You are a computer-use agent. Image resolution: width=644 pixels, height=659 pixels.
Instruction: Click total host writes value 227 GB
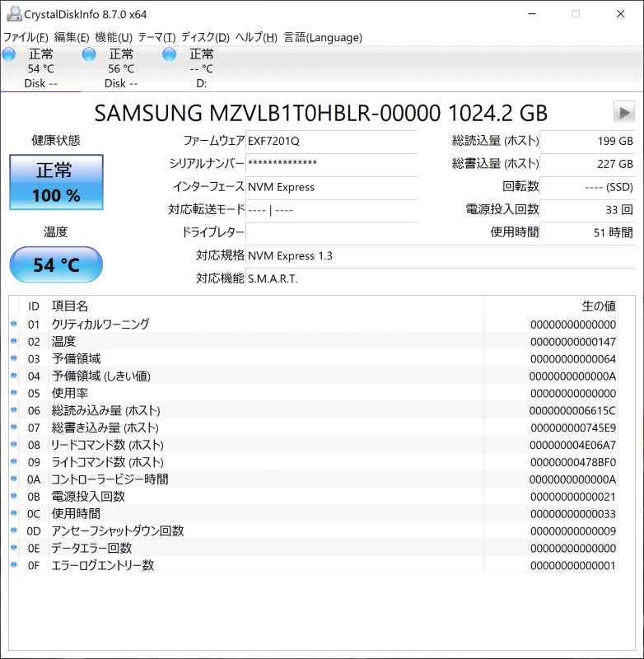pyautogui.click(x=587, y=163)
